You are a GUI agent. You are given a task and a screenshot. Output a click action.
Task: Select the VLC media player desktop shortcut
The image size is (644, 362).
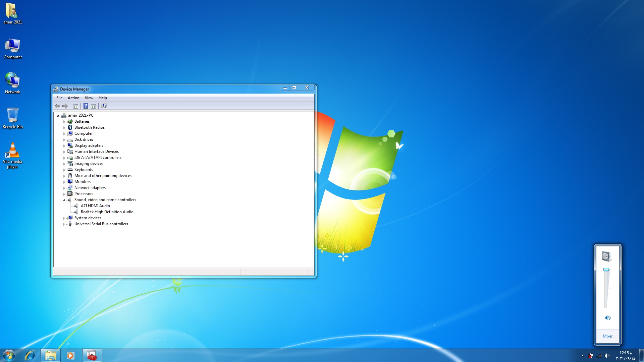point(13,156)
